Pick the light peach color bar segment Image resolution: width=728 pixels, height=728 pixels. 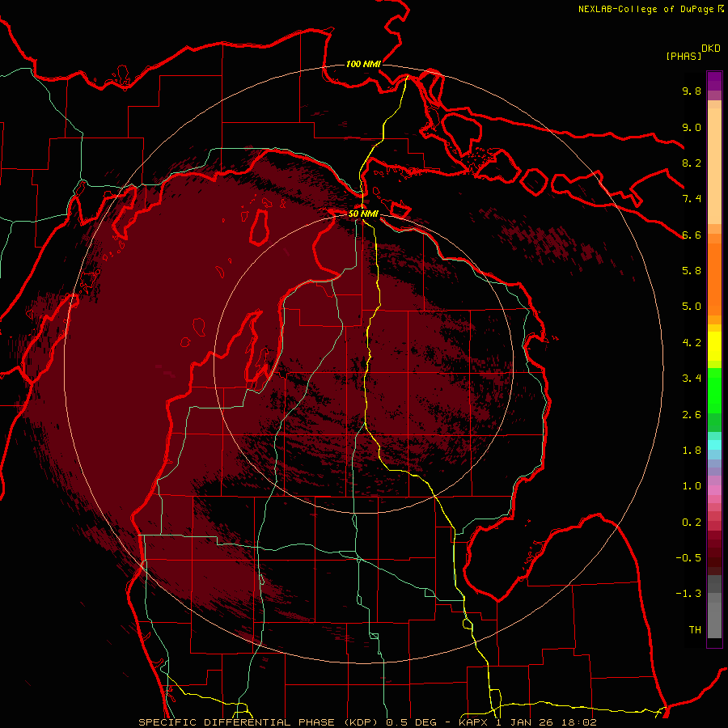pos(714,166)
